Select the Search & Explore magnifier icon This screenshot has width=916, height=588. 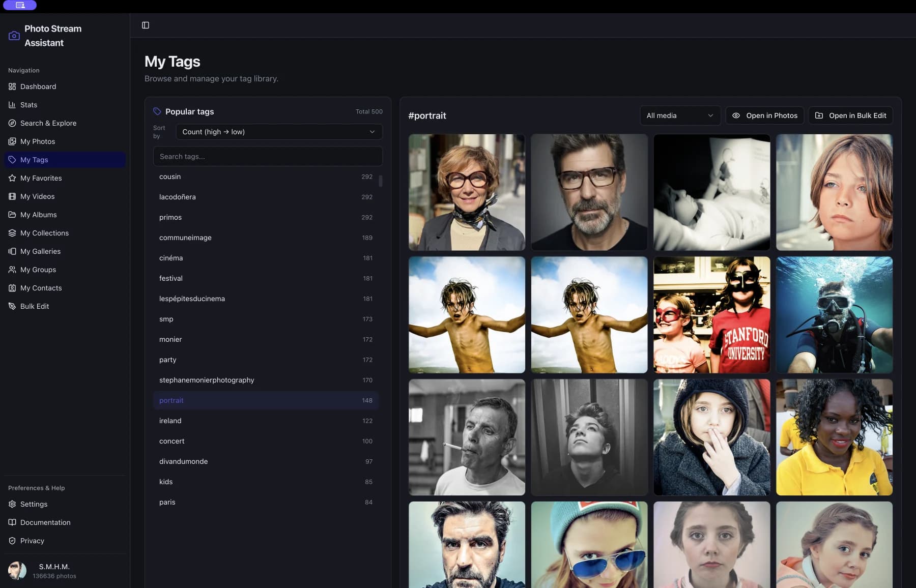pos(12,123)
